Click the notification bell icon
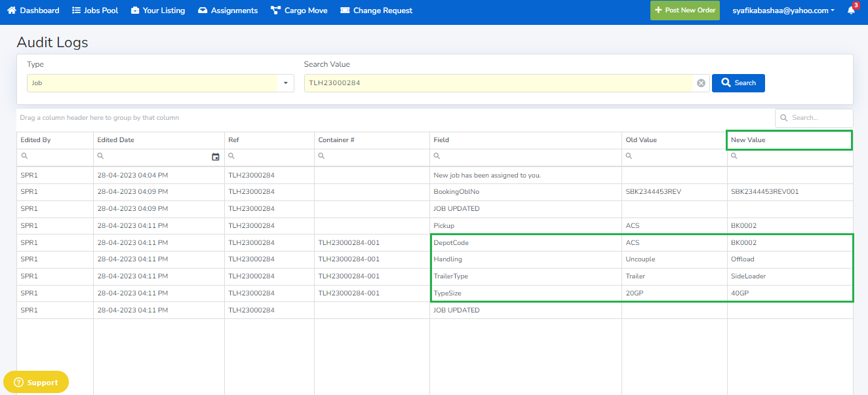Image resolution: width=868 pixels, height=395 pixels. tap(851, 10)
